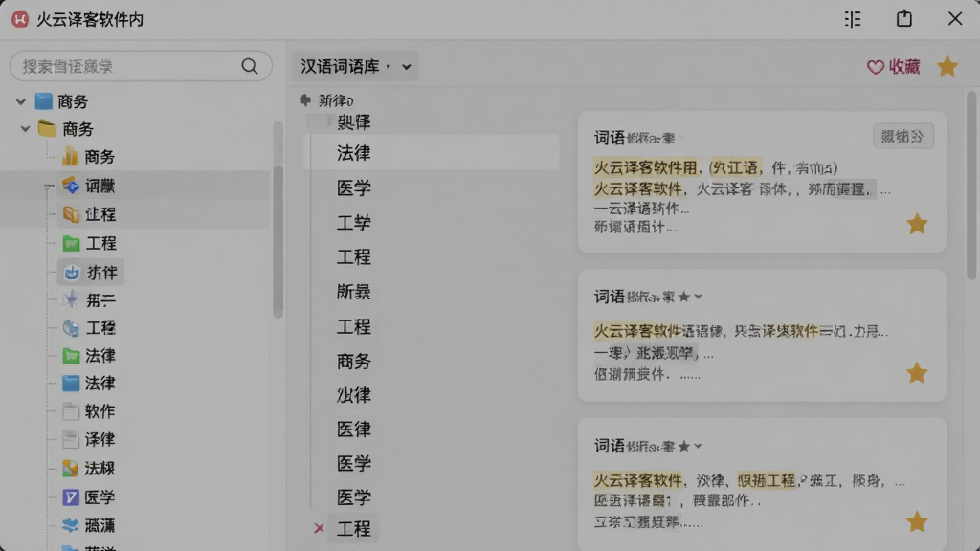
Task: Click the grey button on the top result card
Action: coord(903,136)
